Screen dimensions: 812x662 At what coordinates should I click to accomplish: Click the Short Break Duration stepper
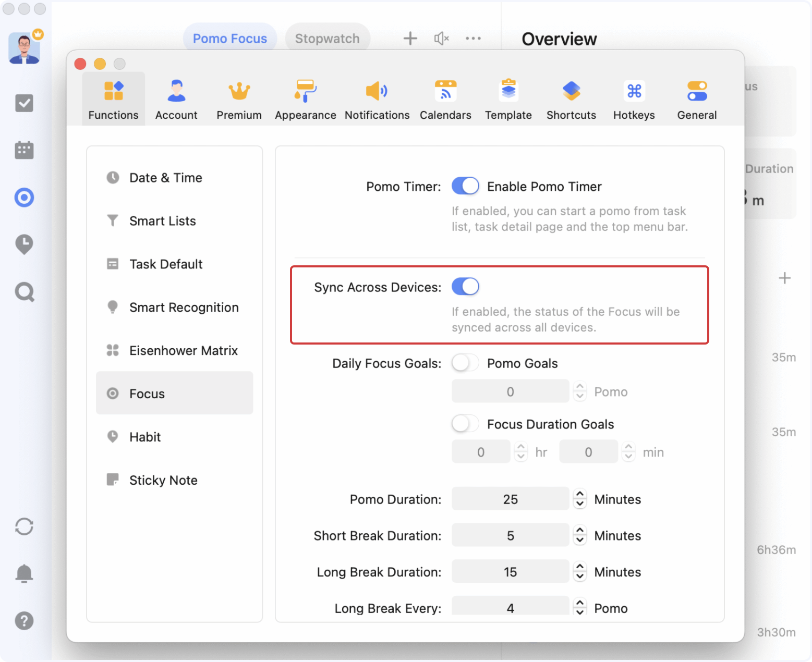pyautogui.click(x=580, y=535)
